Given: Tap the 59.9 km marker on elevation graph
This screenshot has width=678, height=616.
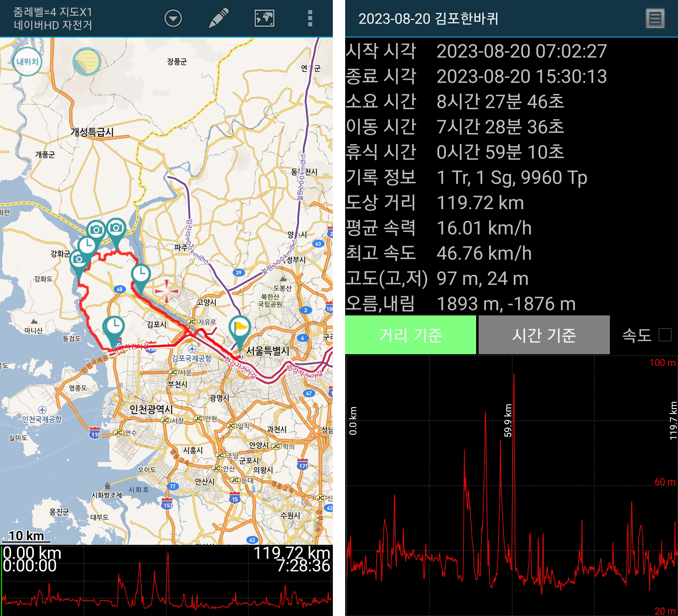Looking at the screenshot, I should [x=508, y=420].
